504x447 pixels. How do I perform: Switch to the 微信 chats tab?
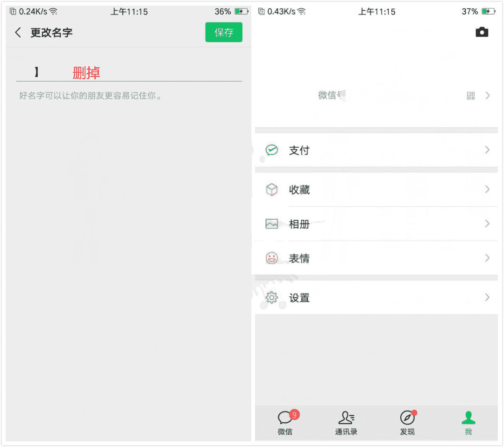click(285, 423)
